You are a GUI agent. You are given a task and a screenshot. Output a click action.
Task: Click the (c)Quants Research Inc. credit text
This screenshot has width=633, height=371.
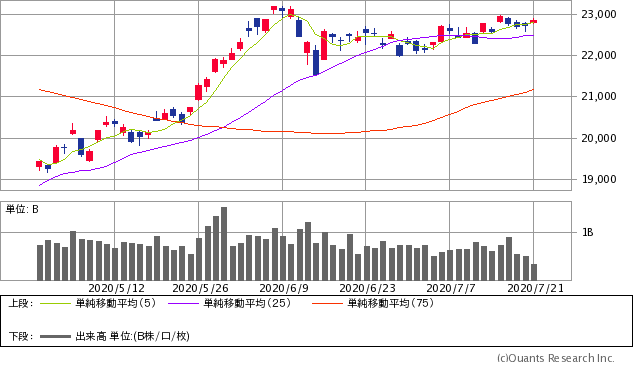555,358
